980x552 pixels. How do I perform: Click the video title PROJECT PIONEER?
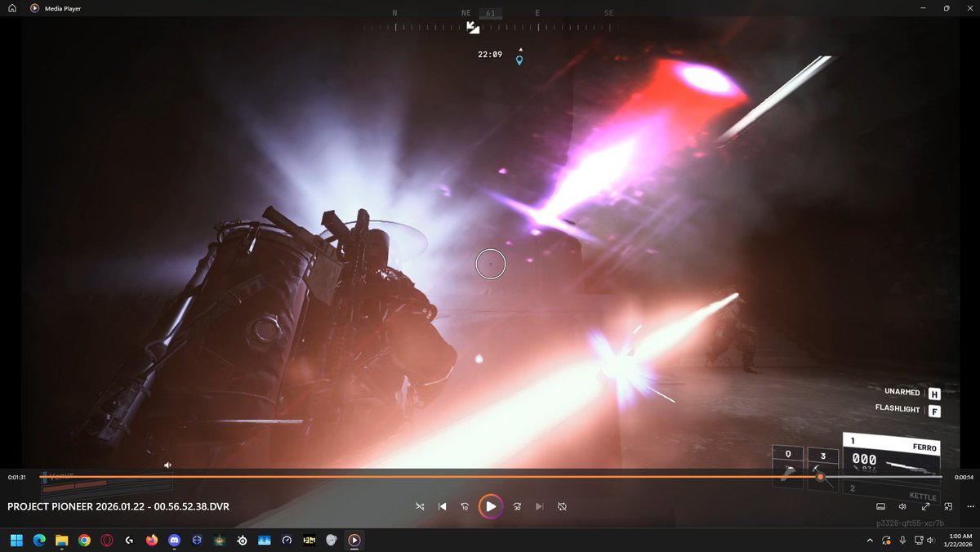point(118,506)
